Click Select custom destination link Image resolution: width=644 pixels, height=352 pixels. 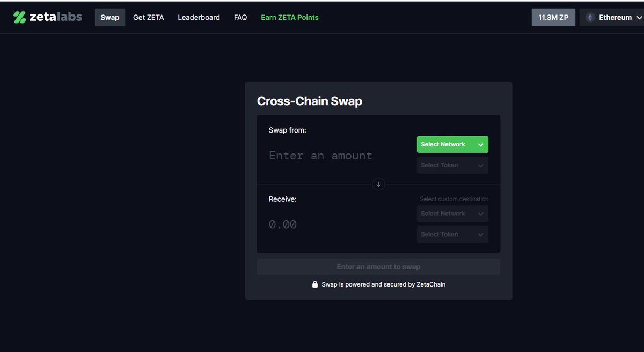pyautogui.click(x=454, y=199)
